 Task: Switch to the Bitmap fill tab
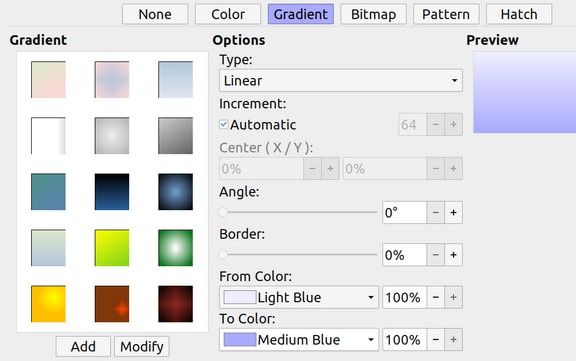coord(374,14)
